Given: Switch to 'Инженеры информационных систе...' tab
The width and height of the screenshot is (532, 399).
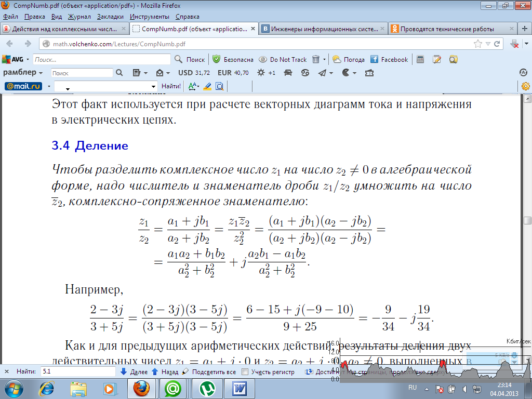Looking at the screenshot, I should [324, 29].
